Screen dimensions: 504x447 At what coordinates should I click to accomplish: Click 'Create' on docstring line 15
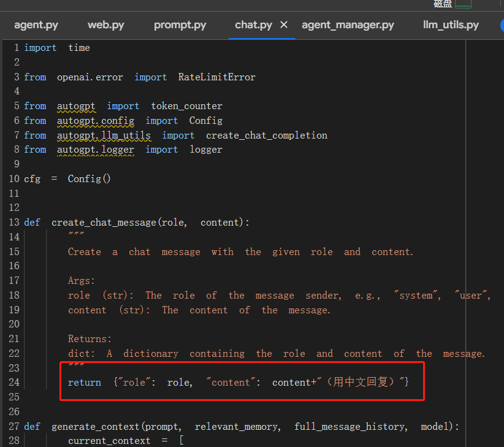click(84, 251)
